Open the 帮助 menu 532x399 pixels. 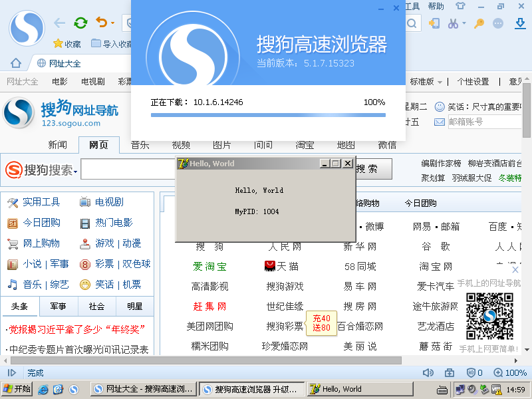tap(436, 6)
